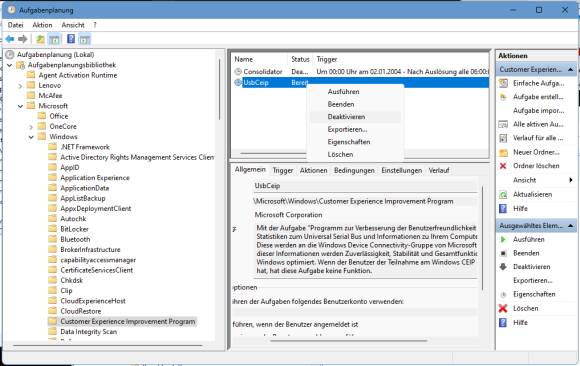Choose 'Exportieren...' in the context menu
Image resolution: width=580 pixels, height=366 pixels.
tap(355, 130)
